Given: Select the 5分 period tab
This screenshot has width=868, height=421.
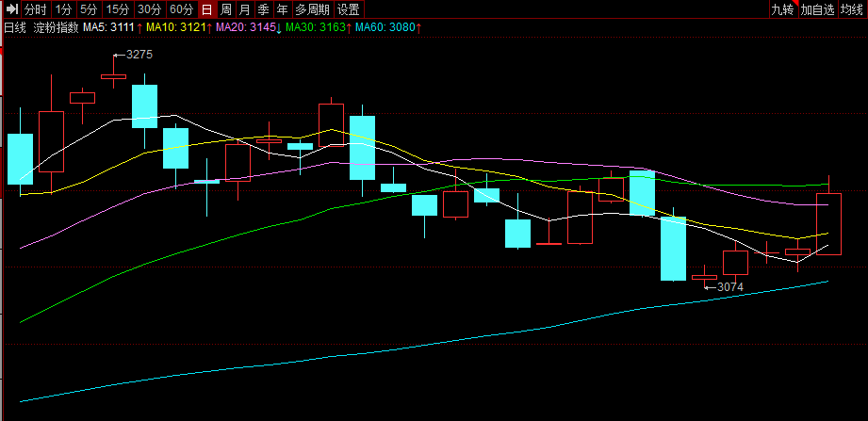Looking at the screenshot, I should pos(89,8).
